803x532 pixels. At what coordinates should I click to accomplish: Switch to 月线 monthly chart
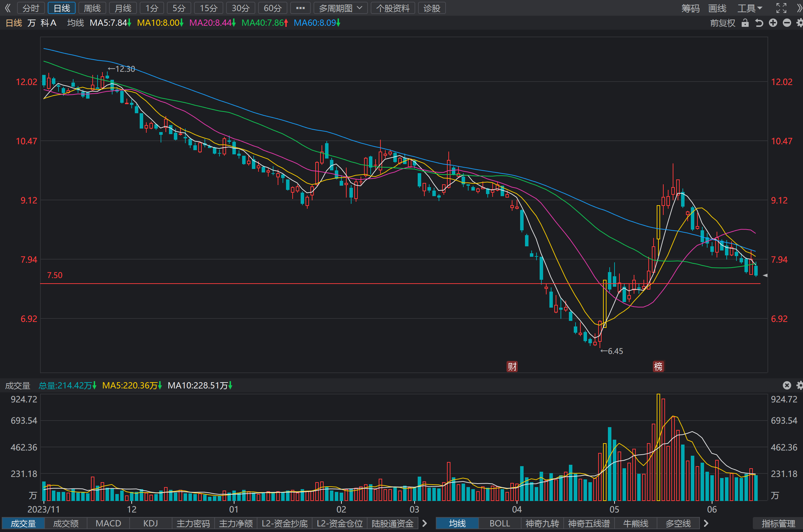coord(123,8)
